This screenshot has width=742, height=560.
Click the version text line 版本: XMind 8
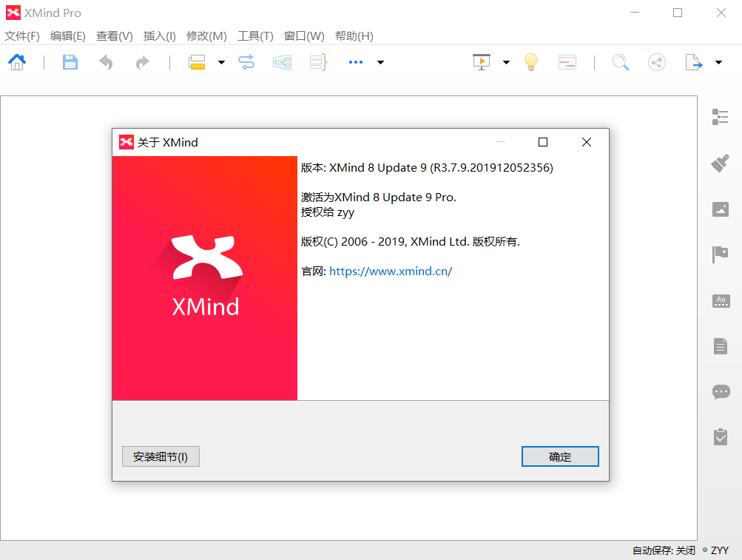coord(427,168)
